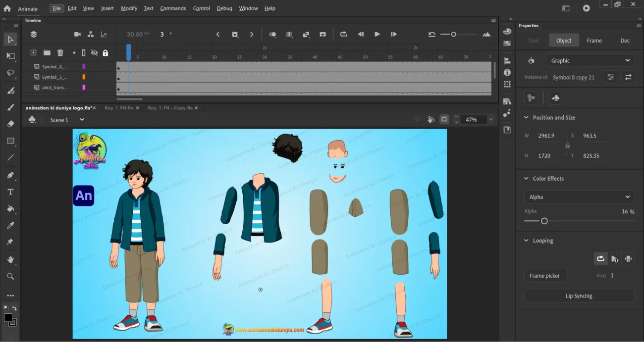Select the Text tool

[10, 192]
